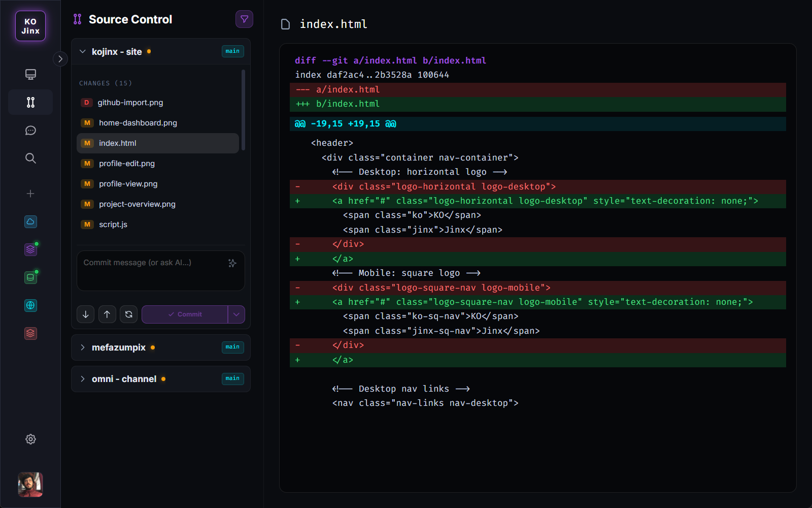The image size is (812, 508).
Task: Select index.html in the changes list
Action: (158, 143)
